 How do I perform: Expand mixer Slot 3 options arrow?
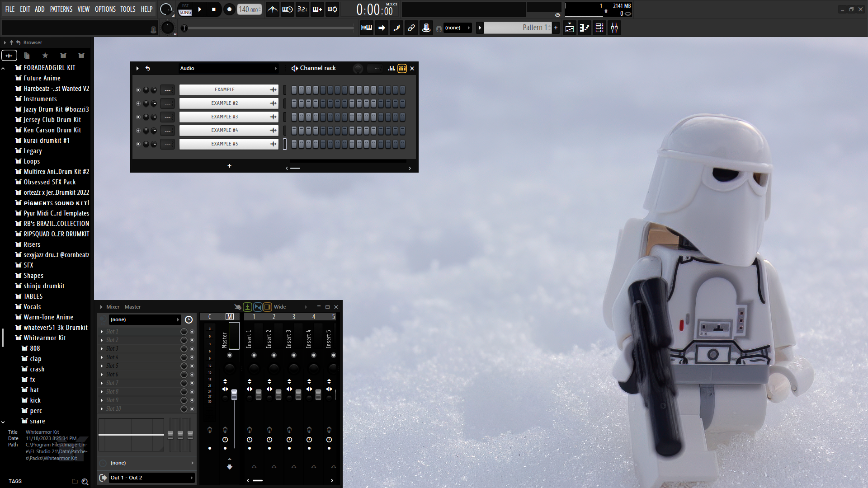coord(102,349)
